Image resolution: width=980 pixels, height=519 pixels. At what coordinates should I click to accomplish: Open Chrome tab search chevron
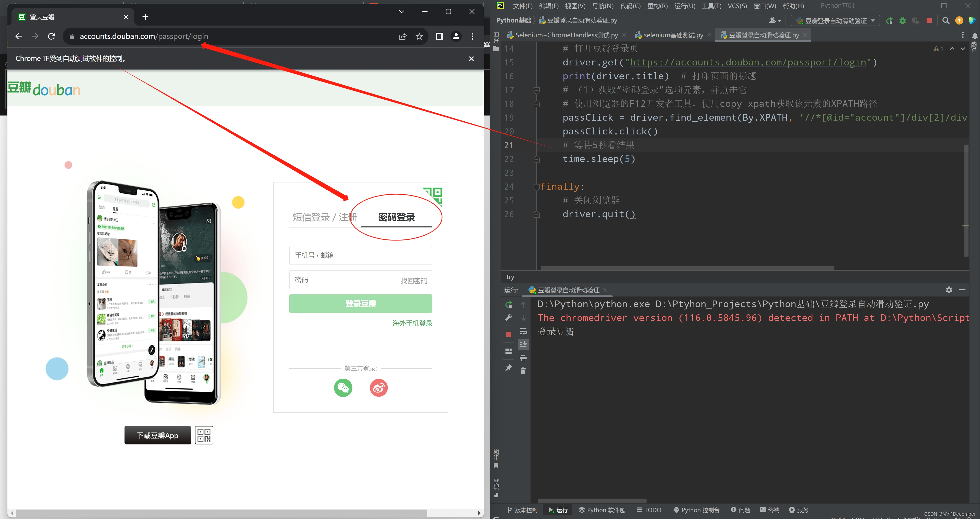[401, 11]
